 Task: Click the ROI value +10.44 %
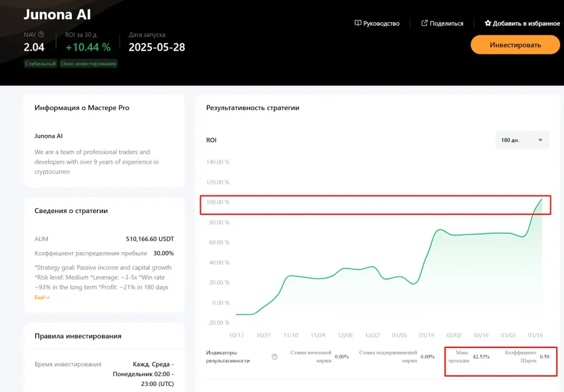88,47
